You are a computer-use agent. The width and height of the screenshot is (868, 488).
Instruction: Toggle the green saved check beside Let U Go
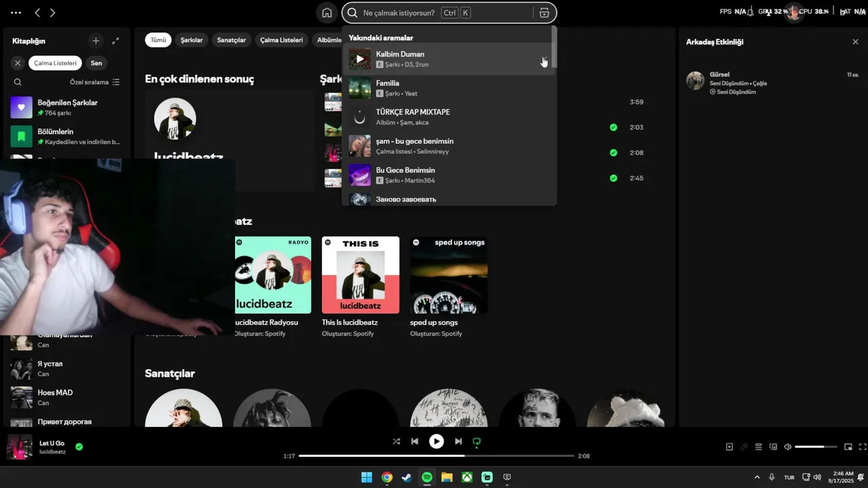coord(79,447)
